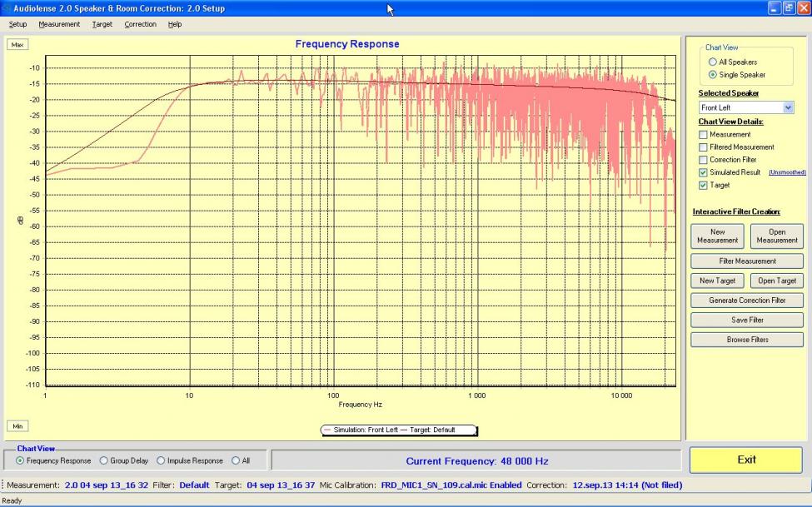Screen dimensions: 812x507
Task: Click the Frequency Hz axis label
Action: (361, 405)
